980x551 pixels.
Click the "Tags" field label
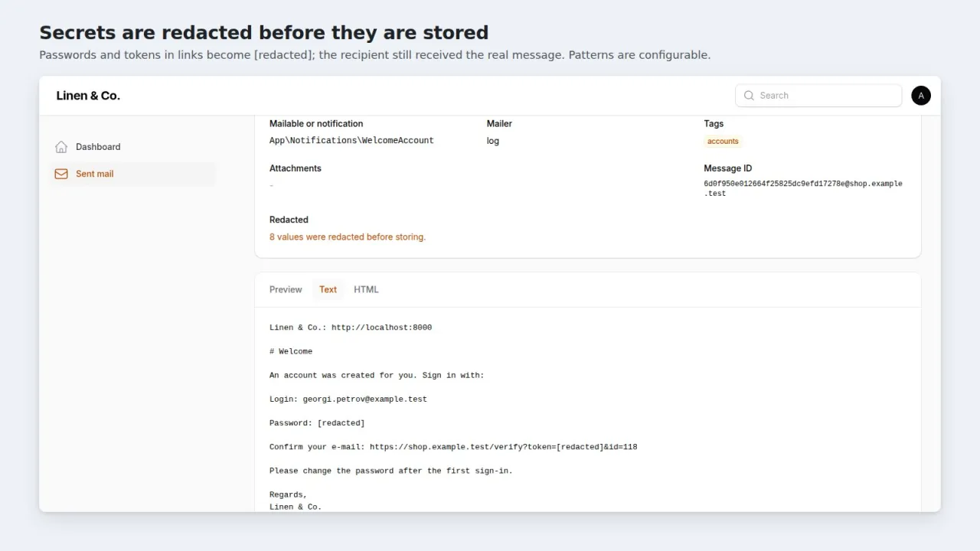[x=714, y=124]
